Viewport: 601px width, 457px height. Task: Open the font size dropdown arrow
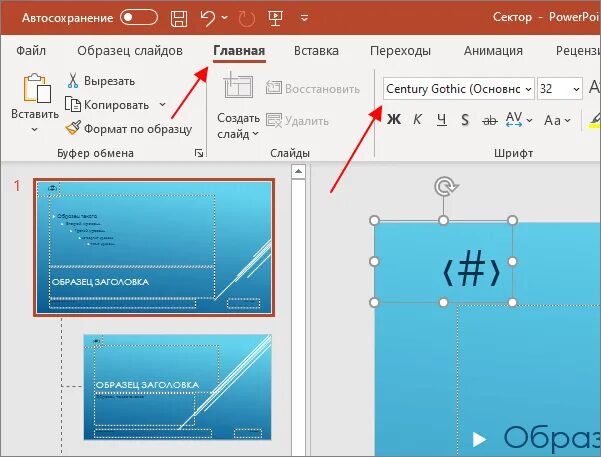coord(576,89)
